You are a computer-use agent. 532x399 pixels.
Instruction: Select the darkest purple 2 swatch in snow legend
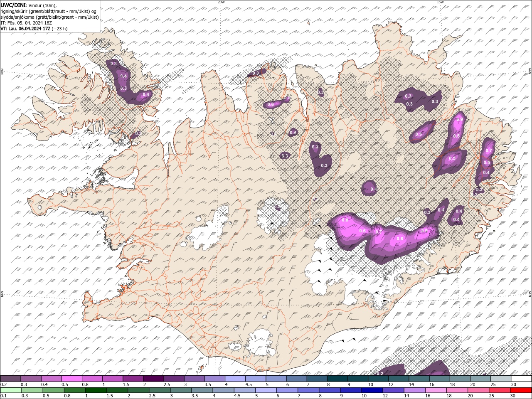pos(153,379)
